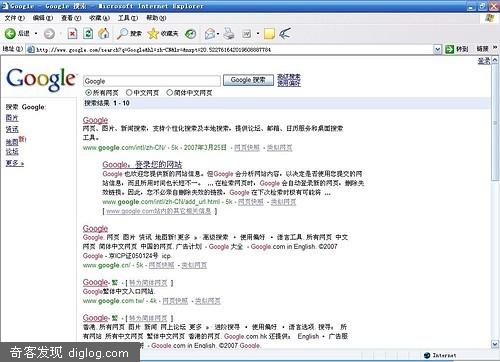The height and width of the screenshot is (362, 500).
Task: Open the File menu
Action: click(15, 18)
